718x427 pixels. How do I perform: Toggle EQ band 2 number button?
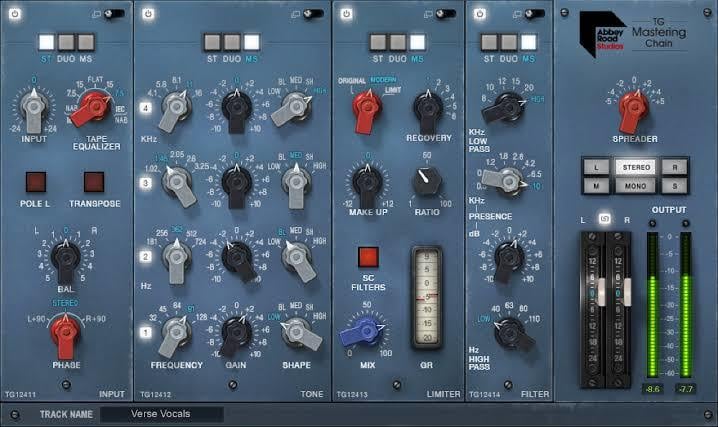[x=146, y=256]
